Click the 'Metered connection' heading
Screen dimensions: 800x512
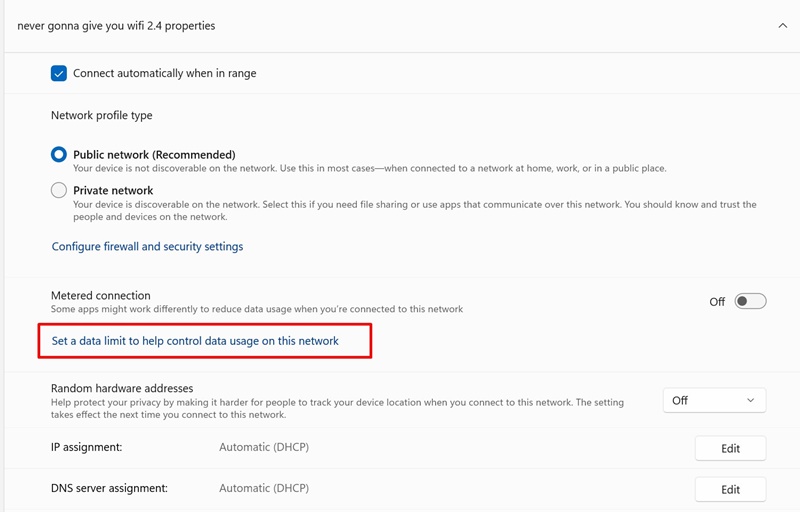101,296
